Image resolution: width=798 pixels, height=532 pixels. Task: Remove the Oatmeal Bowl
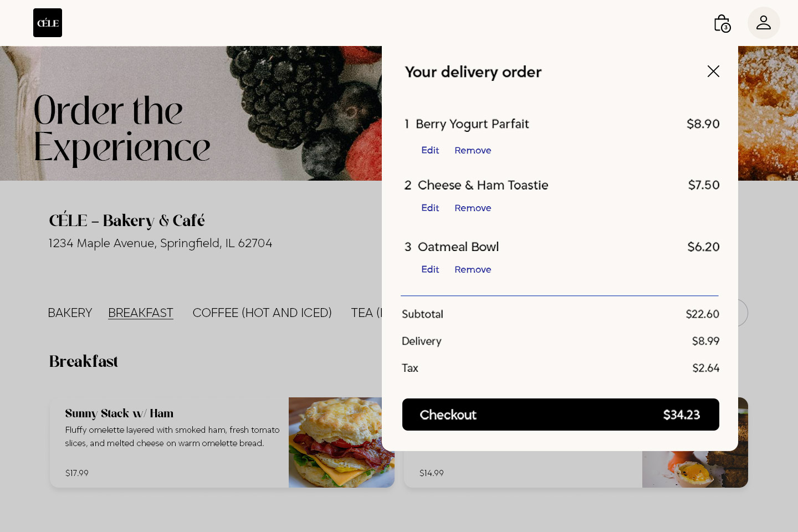point(473,269)
